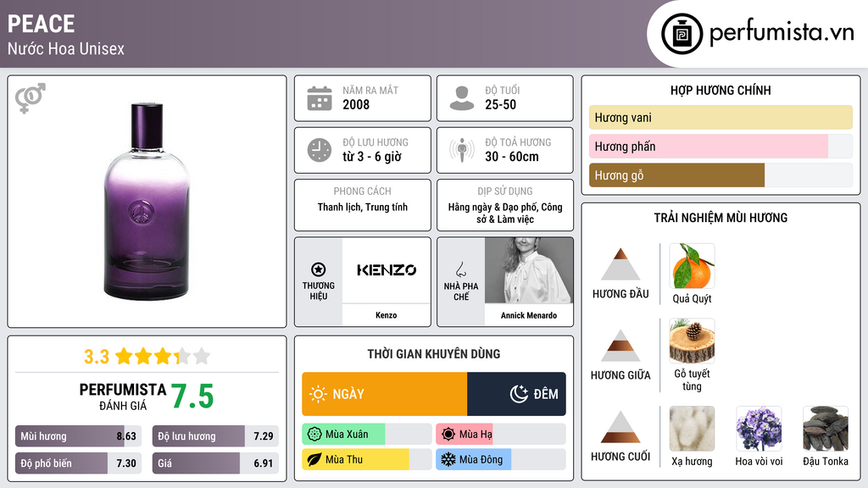868x488 pixels.
Task: Click the Trải nghiệm mùi hương heading
Action: (x=721, y=218)
